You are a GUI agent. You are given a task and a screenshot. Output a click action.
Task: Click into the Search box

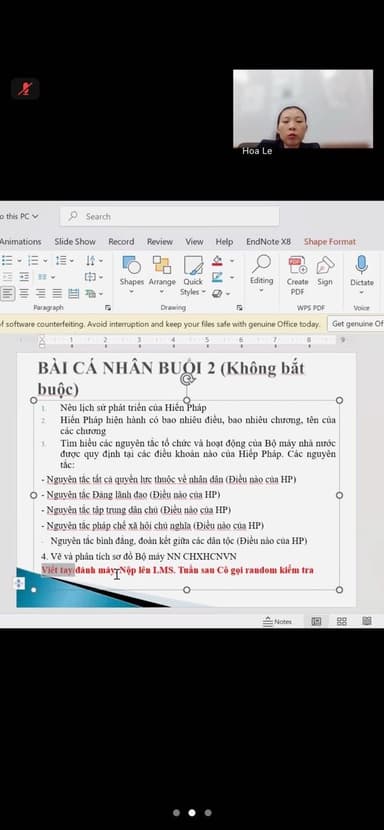click(x=169, y=216)
